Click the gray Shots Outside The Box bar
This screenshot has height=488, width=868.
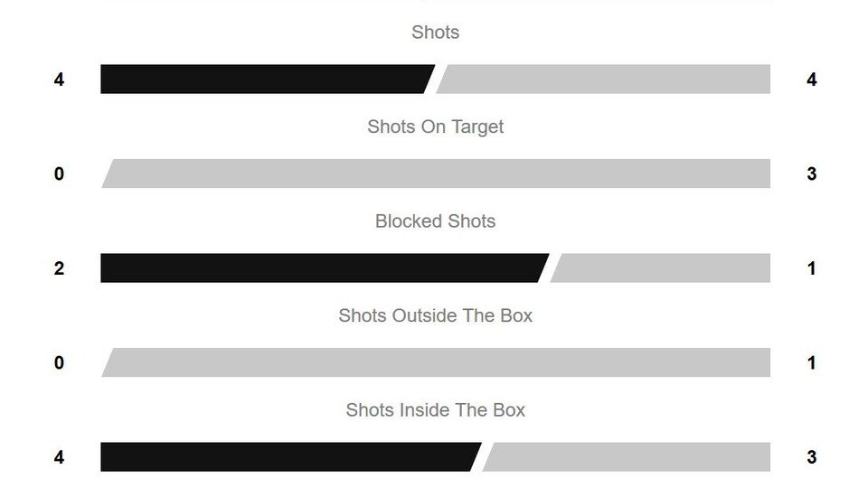[435, 362]
